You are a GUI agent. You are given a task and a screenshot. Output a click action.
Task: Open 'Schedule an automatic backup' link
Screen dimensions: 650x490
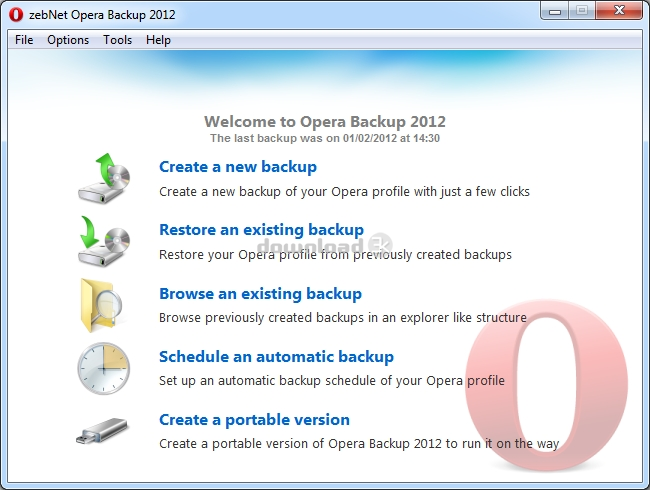pos(276,357)
